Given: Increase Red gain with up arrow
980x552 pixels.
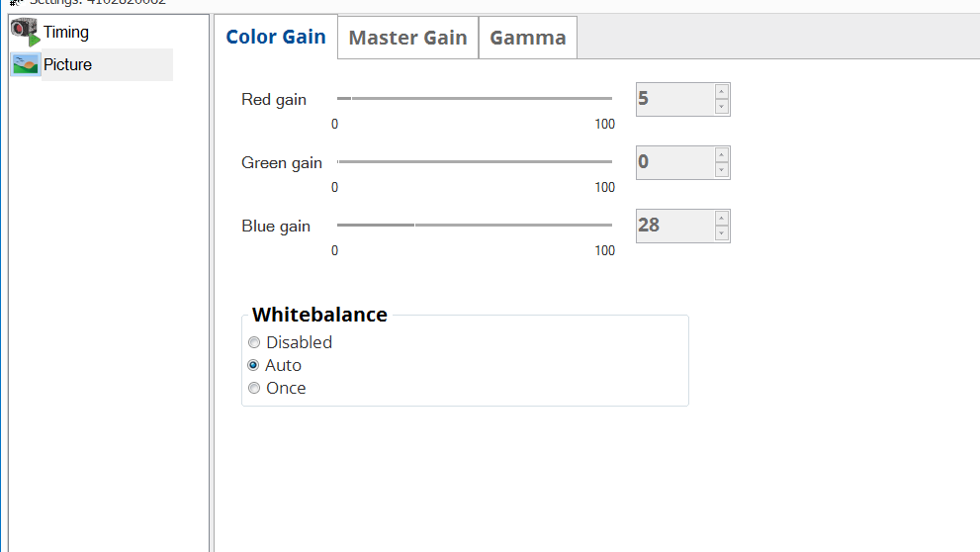Looking at the screenshot, I should [722, 92].
